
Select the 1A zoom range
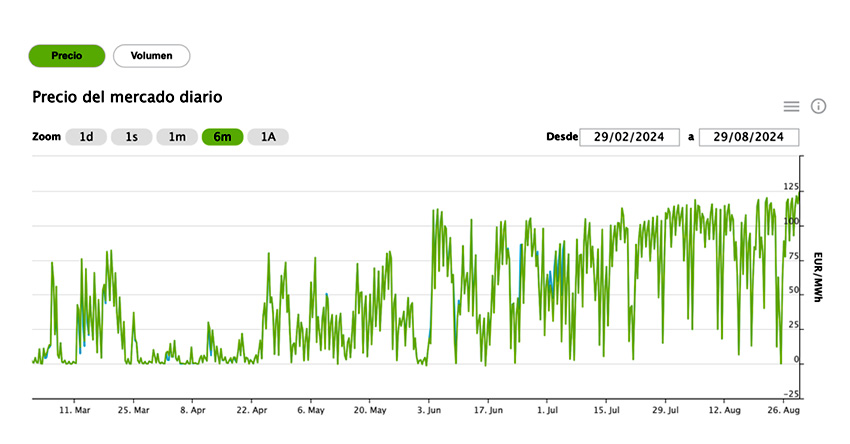(x=268, y=137)
